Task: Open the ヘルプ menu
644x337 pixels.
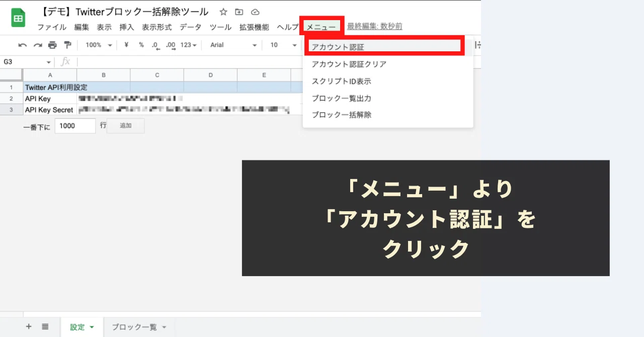Action: pos(287,27)
